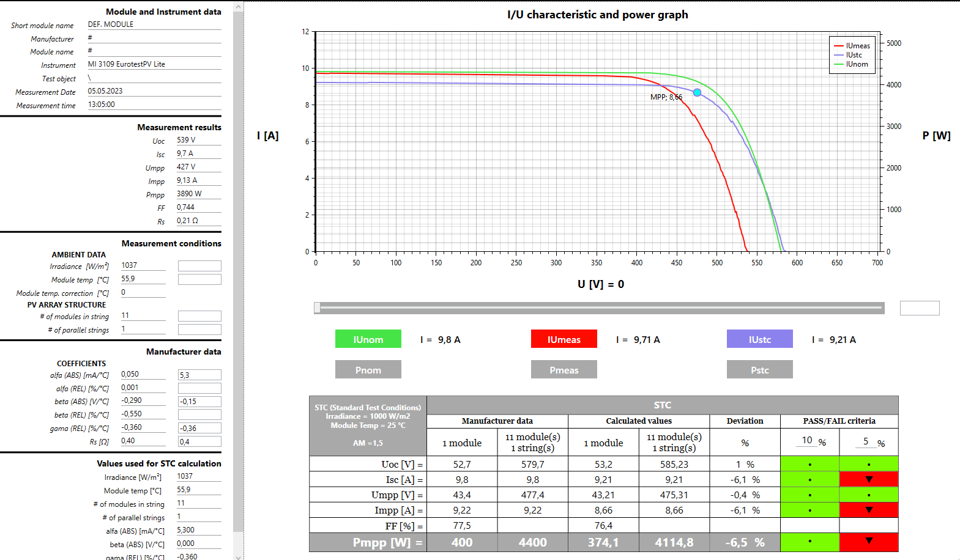Click the 5 % pass/fail criteria field
This screenshot has width=960, height=560.
tap(866, 441)
